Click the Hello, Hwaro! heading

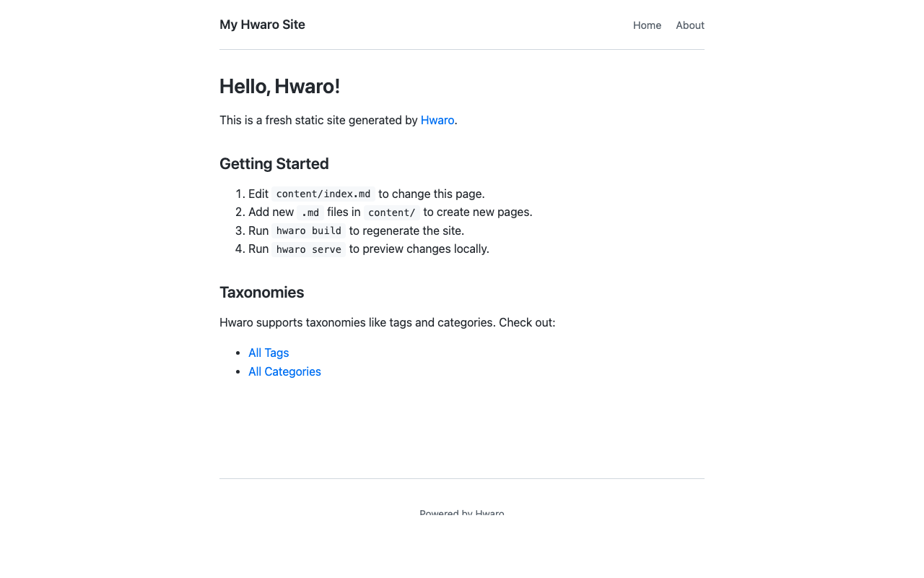point(279,87)
